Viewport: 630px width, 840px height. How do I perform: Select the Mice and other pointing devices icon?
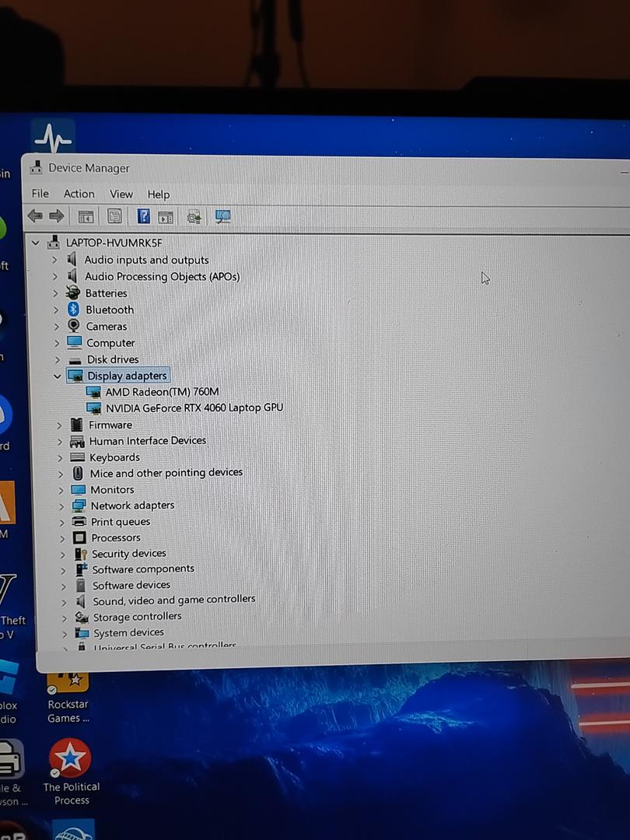79,474
